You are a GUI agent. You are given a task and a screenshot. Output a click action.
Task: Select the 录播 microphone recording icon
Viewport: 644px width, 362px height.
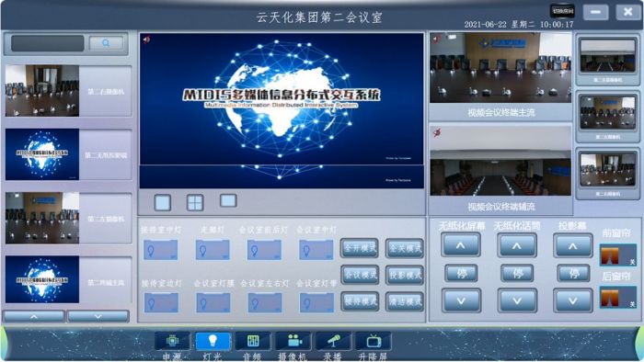point(333,341)
